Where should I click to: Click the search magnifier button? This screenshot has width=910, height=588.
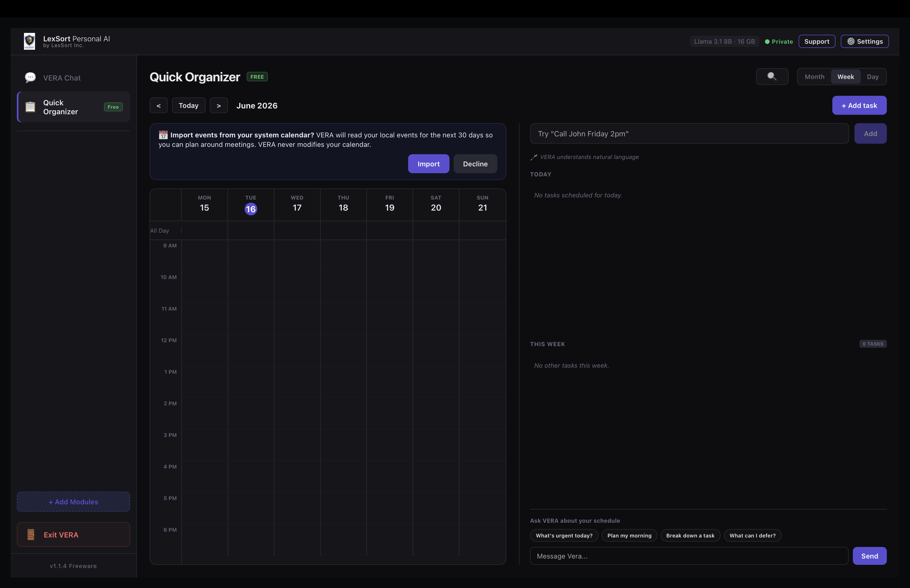pos(772,76)
